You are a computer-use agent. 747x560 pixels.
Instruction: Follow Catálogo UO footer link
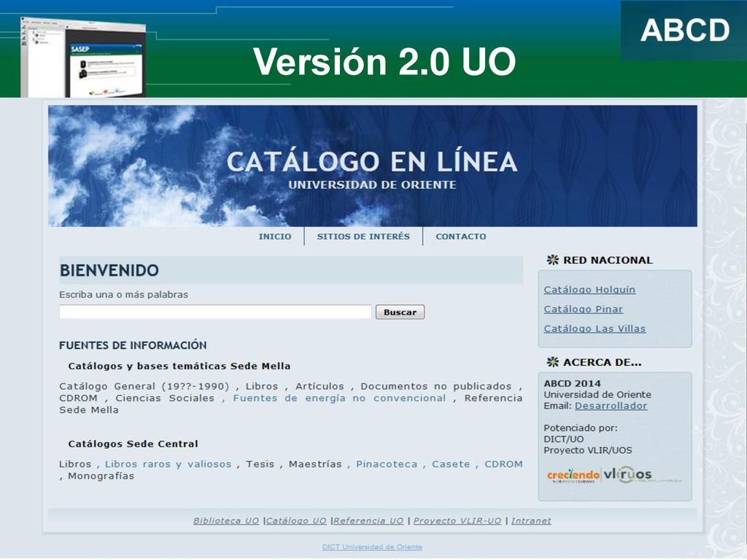[296, 521]
